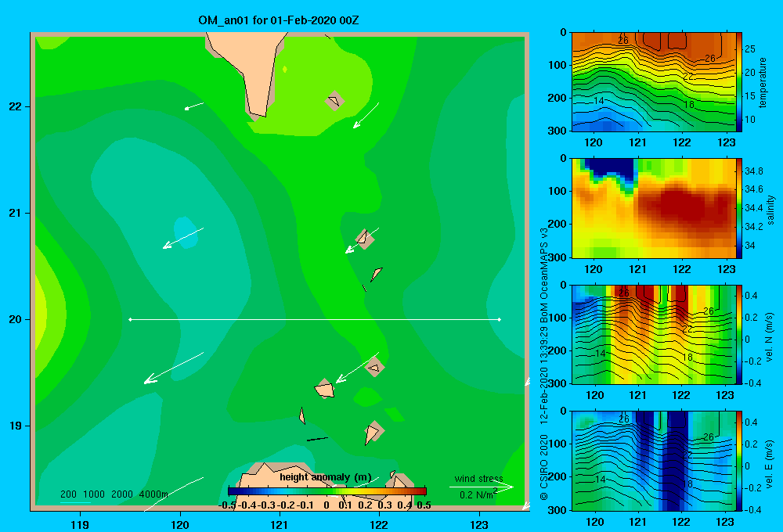The width and height of the screenshot is (783, 532).
Task: Click the vel. E color scale
Action: [739, 461]
